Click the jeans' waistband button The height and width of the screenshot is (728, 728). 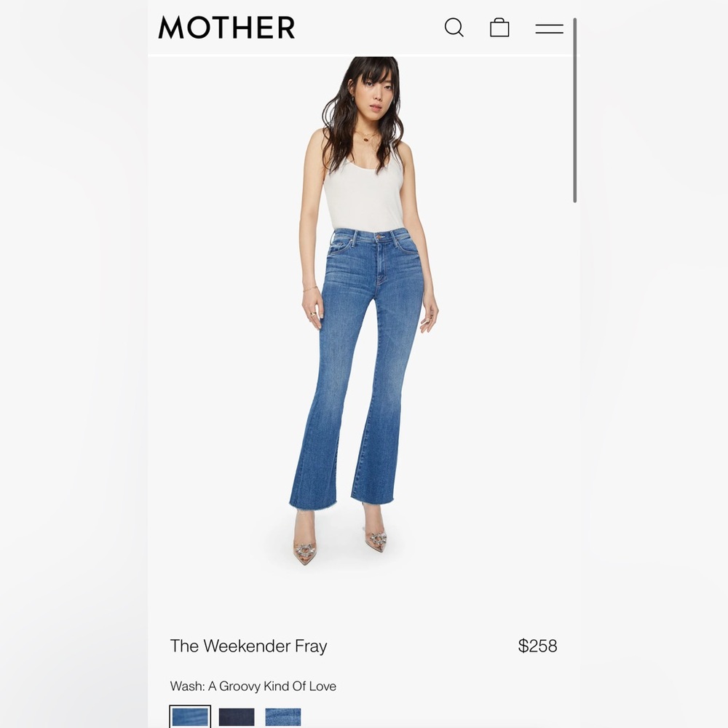(379, 237)
